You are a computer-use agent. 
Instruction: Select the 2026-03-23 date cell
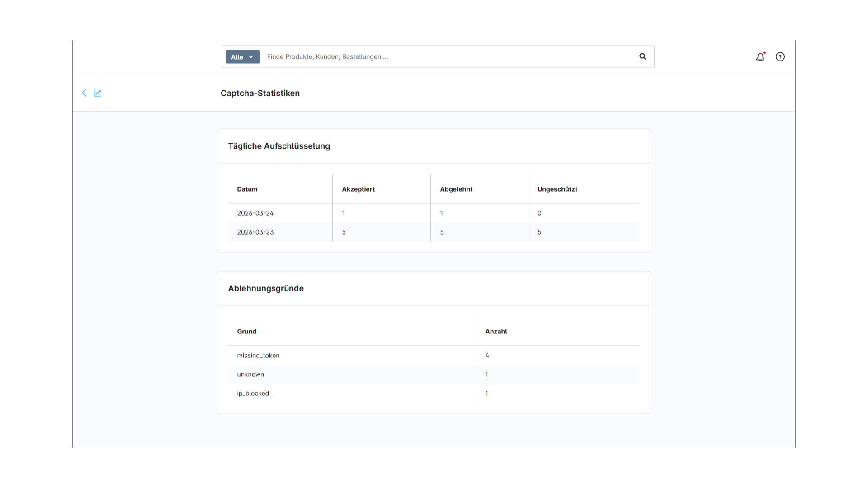coord(255,232)
